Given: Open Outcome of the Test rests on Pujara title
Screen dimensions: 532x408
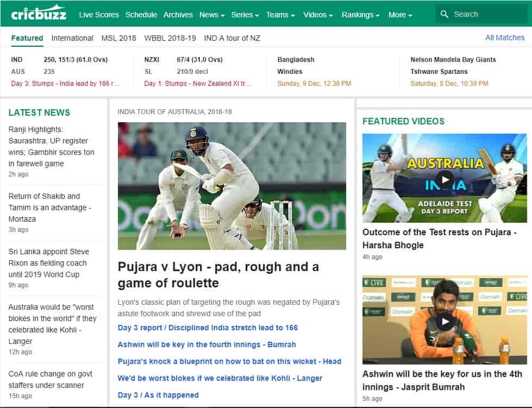Looking at the screenshot, I should (x=440, y=238).
